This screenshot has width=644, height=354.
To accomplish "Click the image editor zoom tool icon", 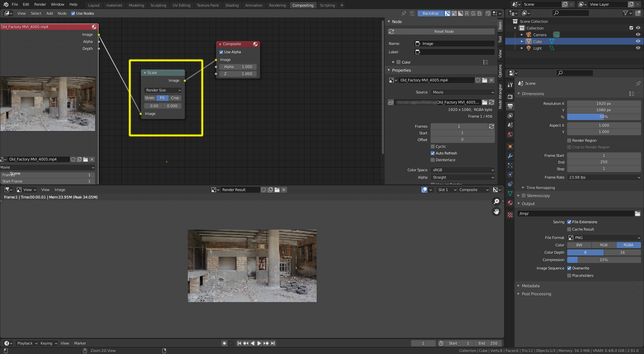I will (x=496, y=201).
